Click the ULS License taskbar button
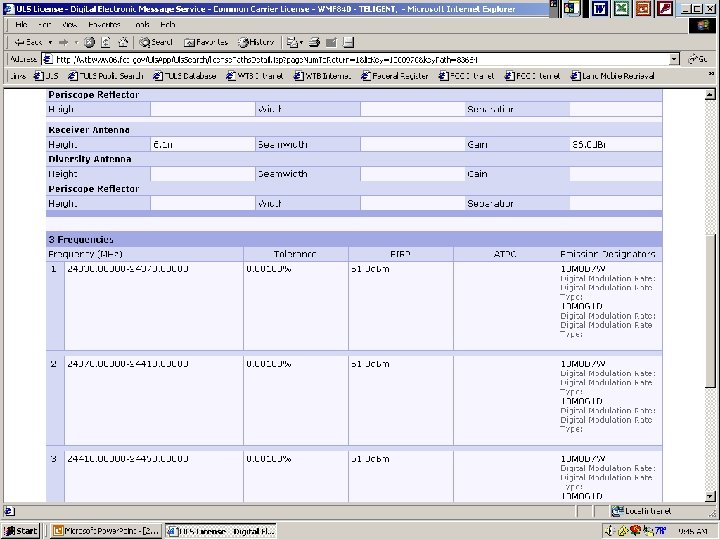Image resolution: width=720 pixels, height=540 pixels. click(221, 531)
